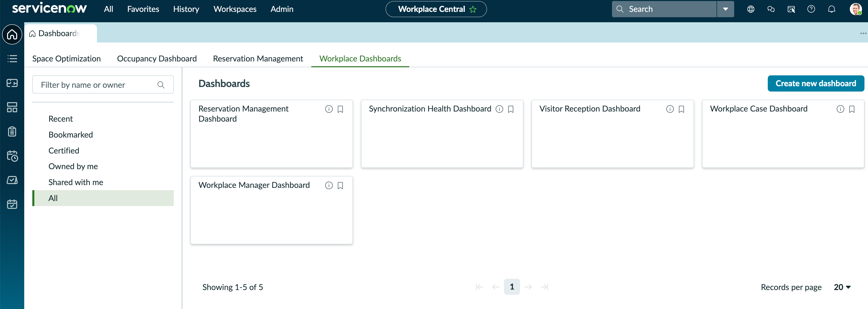Select the Workplace Dashboards tab
The width and height of the screenshot is (868, 309).
click(360, 59)
